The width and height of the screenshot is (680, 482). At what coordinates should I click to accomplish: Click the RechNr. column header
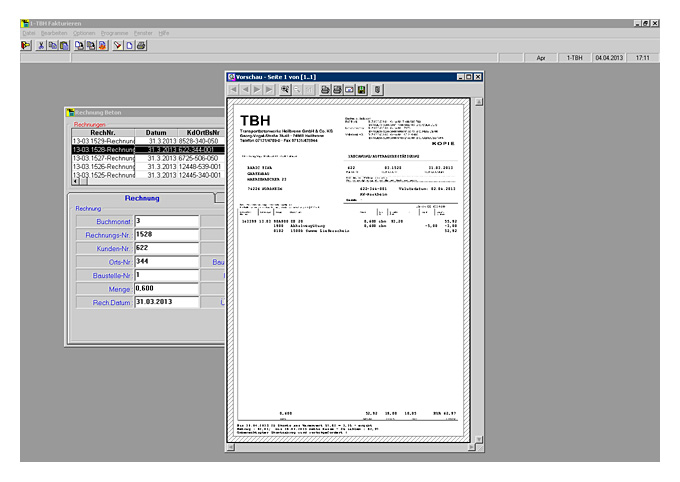(103, 133)
